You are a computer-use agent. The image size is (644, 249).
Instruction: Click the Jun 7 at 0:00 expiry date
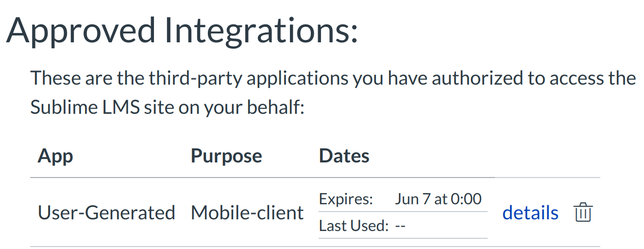(x=438, y=199)
